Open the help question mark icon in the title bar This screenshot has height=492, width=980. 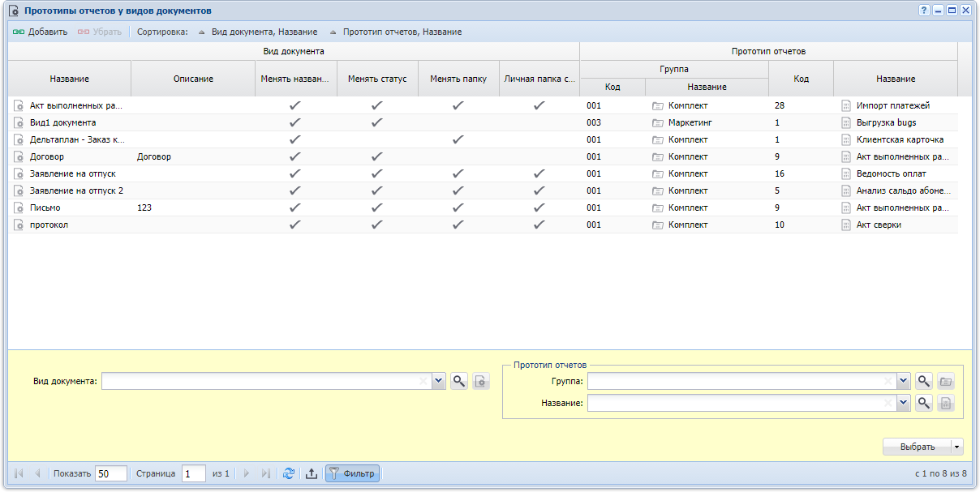(923, 11)
